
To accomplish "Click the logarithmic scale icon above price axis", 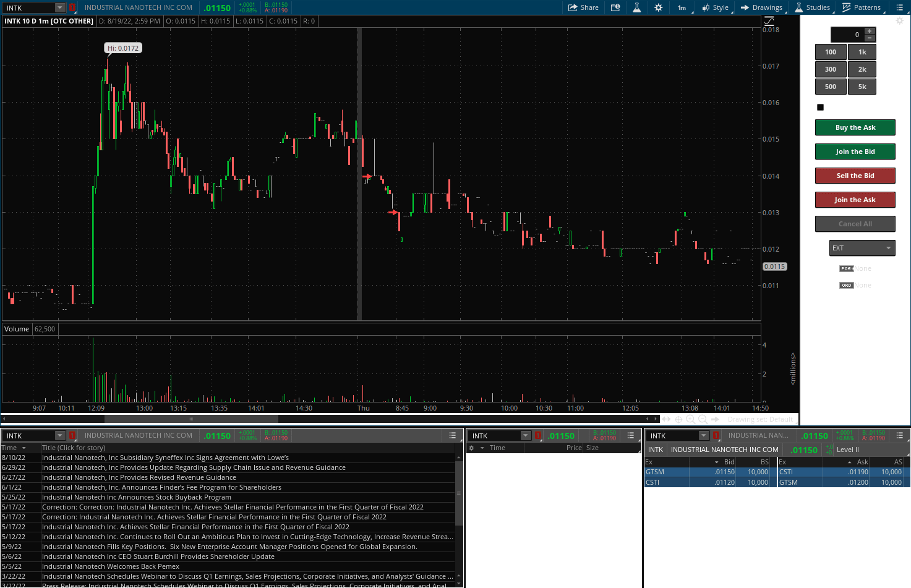I will [769, 21].
